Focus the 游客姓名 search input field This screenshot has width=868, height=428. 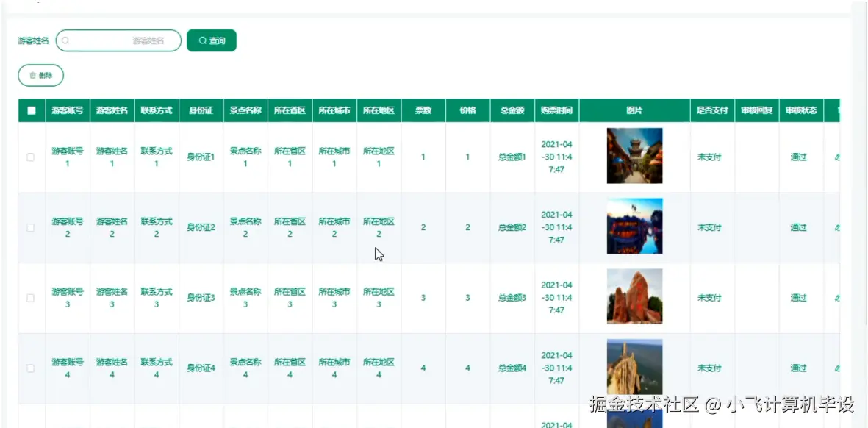pos(118,40)
